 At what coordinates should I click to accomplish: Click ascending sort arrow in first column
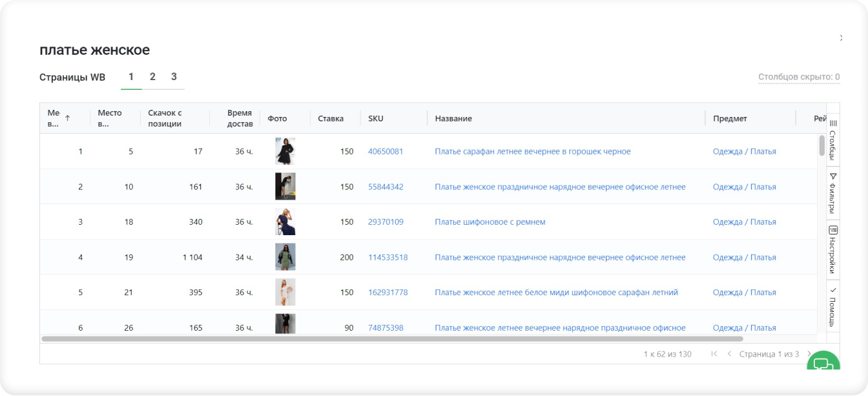67,118
